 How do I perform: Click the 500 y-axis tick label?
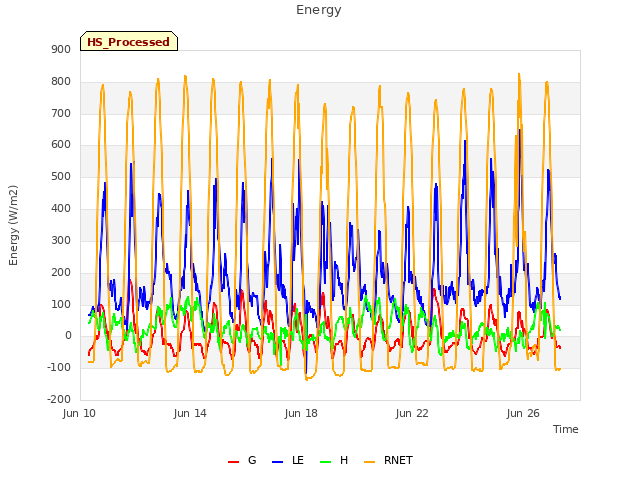61,177
